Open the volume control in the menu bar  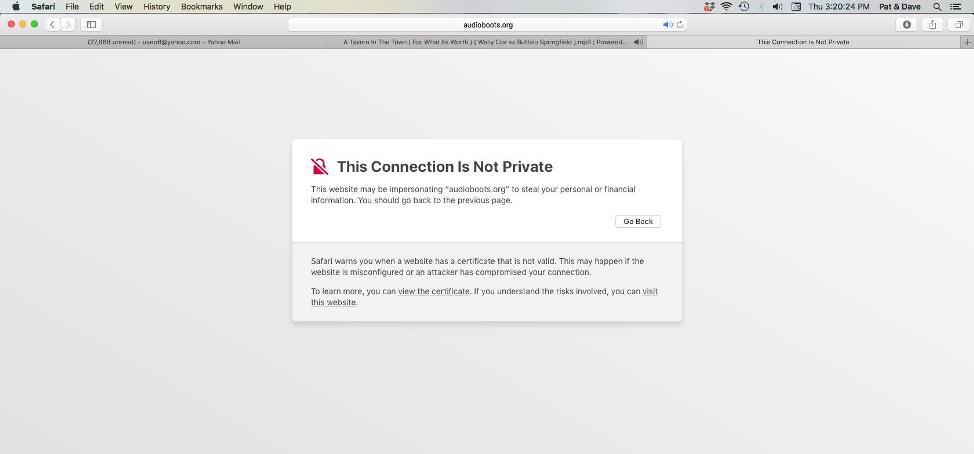pyautogui.click(x=777, y=7)
